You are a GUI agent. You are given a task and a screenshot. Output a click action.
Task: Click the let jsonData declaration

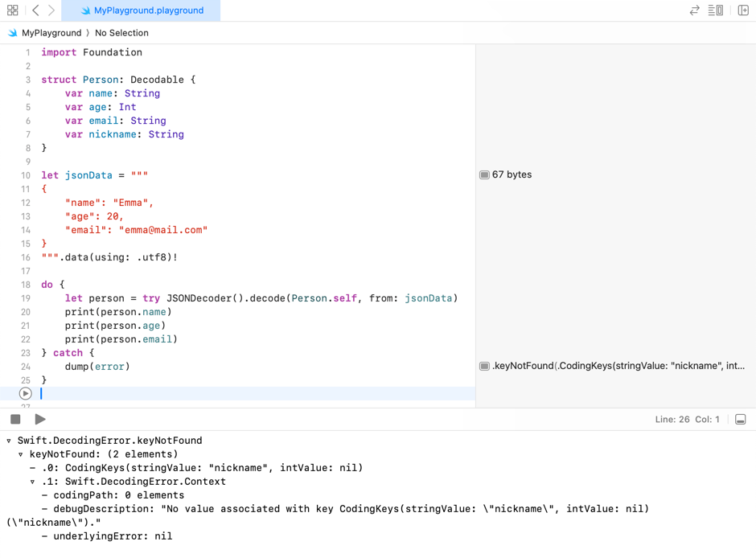point(95,175)
